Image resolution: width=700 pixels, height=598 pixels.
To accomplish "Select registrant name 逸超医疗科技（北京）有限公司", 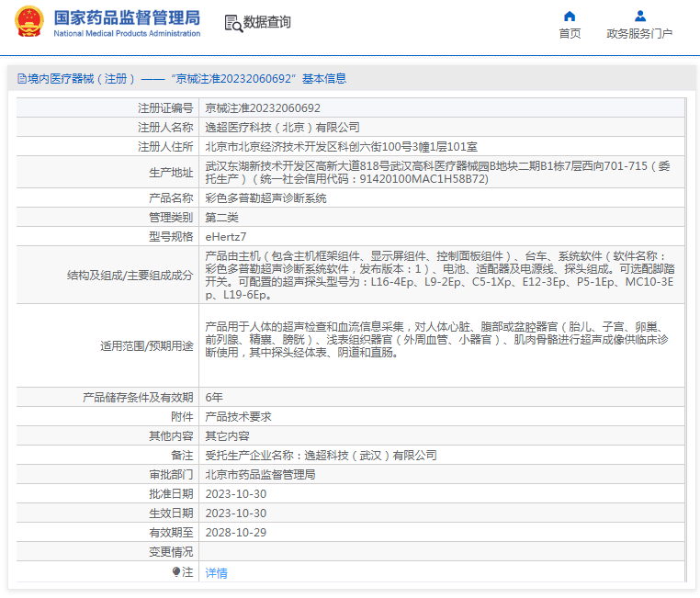I will (x=282, y=128).
